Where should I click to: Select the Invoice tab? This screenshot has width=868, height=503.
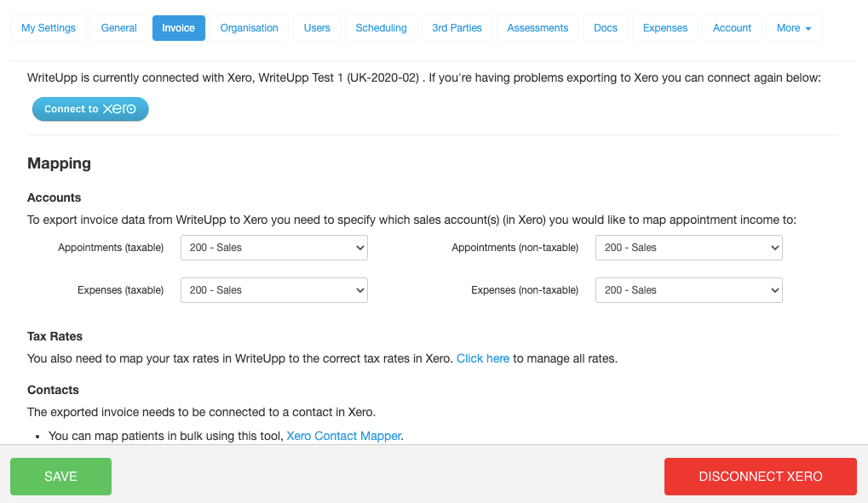179,28
